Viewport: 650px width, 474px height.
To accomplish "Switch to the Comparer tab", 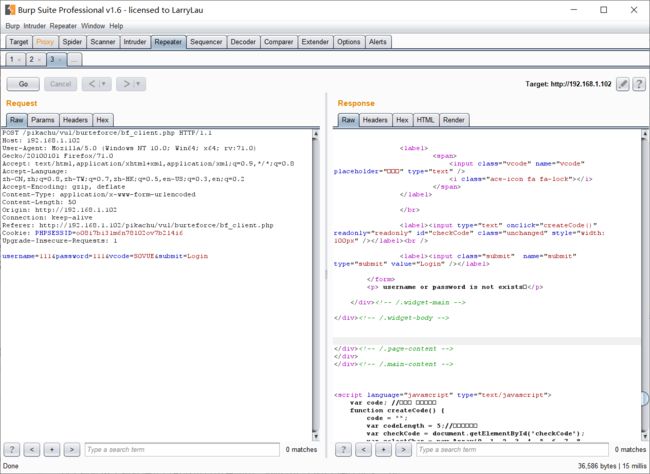I will [x=279, y=42].
